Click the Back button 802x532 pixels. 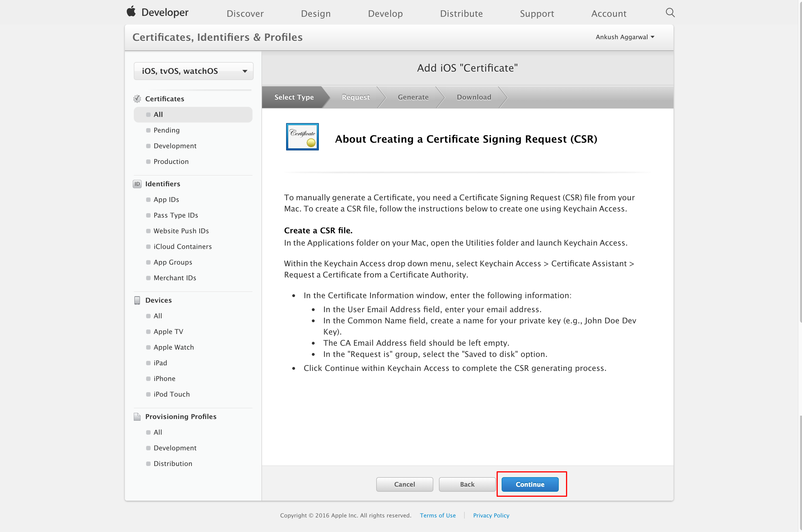[x=467, y=484]
